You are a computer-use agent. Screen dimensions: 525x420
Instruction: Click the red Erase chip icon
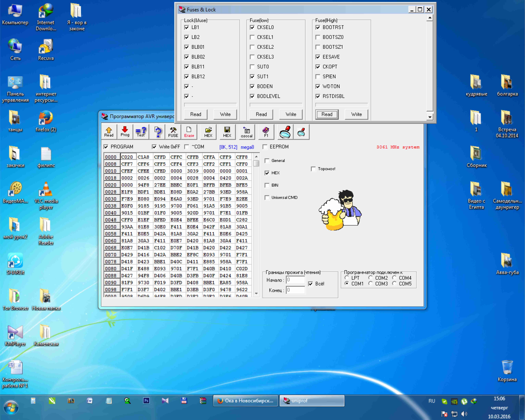189,132
